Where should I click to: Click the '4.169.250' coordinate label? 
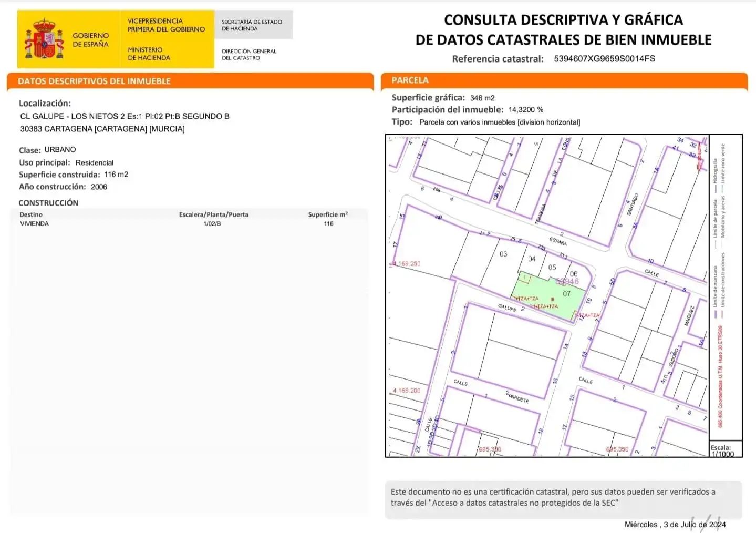[407, 264]
